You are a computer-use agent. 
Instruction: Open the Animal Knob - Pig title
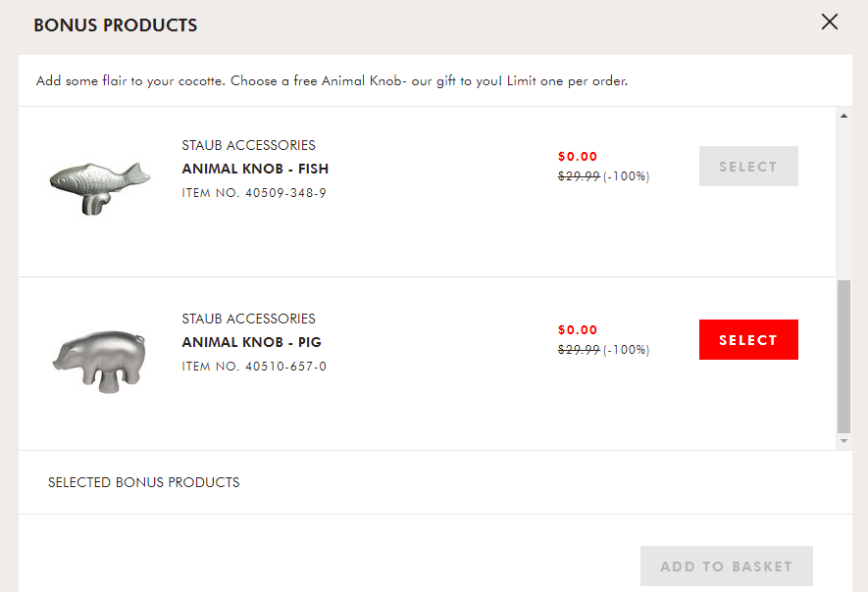[251, 342]
